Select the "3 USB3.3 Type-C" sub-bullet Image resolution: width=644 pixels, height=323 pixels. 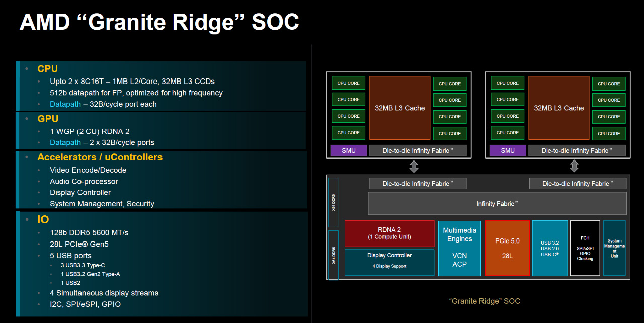tap(83, 265)
